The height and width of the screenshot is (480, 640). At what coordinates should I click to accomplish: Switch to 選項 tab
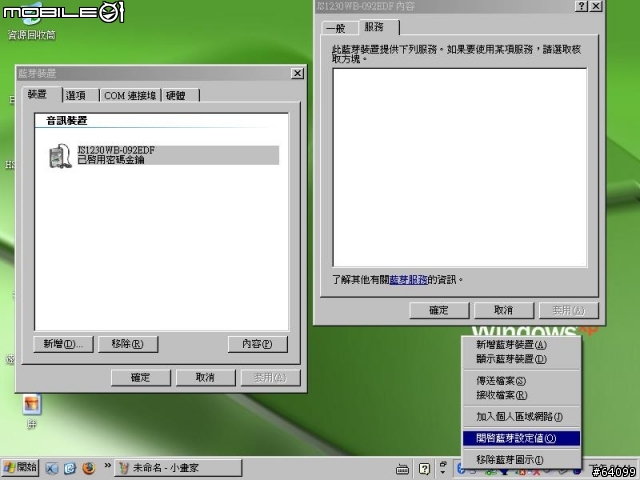coord(81,96)
